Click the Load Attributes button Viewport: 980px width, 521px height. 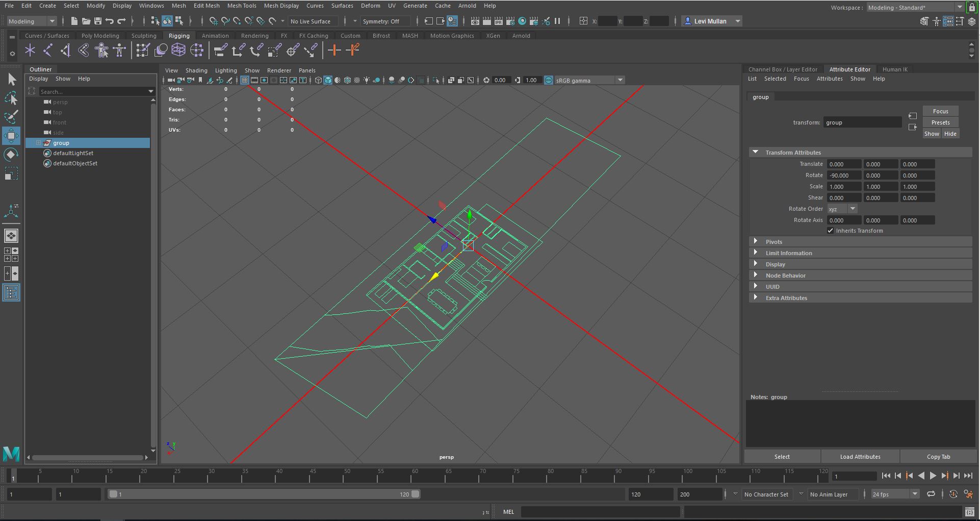point(860,457)
